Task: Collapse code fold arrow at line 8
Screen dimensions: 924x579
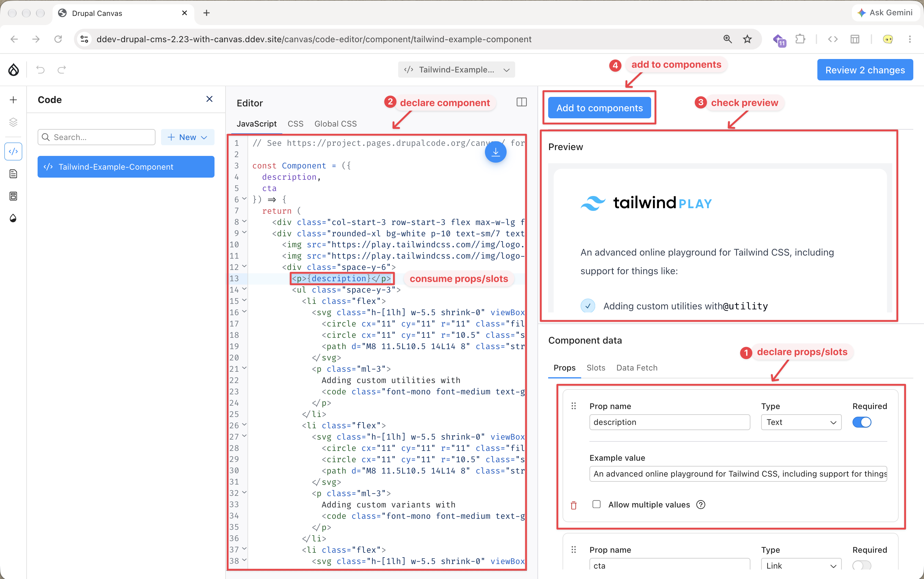Action: (x=244, y=221)
